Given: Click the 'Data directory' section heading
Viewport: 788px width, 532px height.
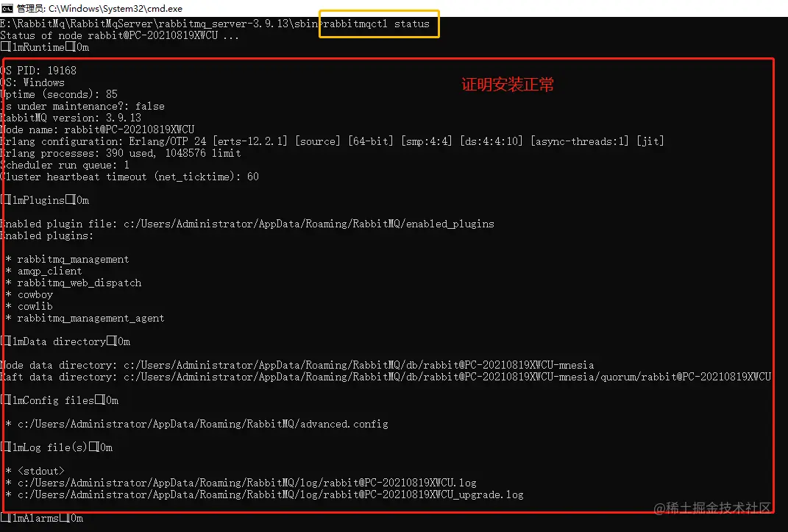Looking at the screenshot, I should coord(65,341).
